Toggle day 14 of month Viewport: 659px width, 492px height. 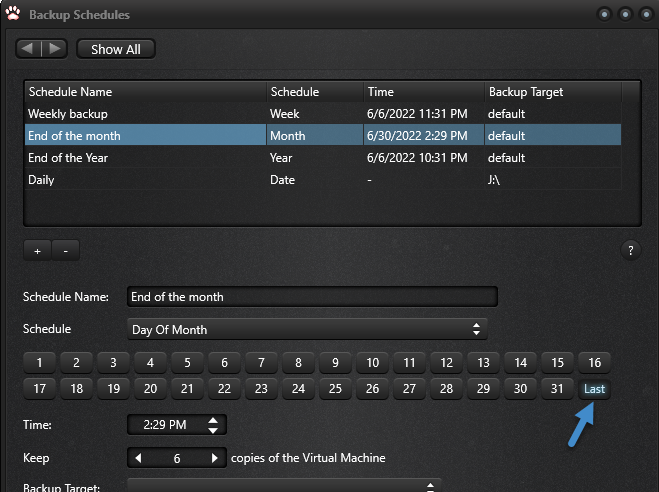click(520, 363)
